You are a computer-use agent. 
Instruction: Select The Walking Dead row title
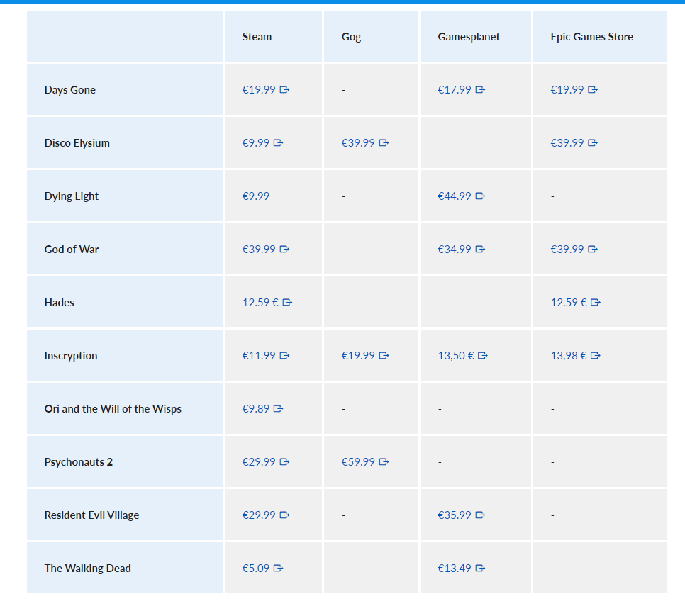88,569
